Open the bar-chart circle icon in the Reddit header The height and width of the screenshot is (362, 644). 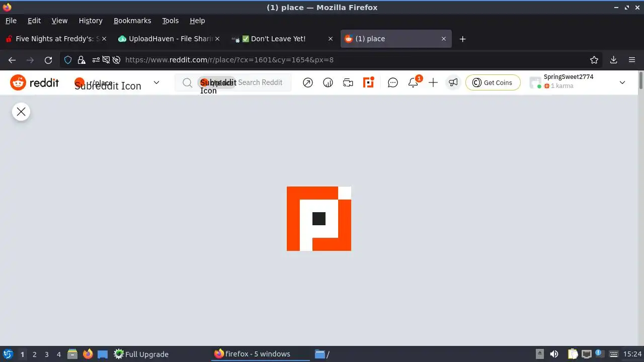pyautogui.click(x=328, y=82)
